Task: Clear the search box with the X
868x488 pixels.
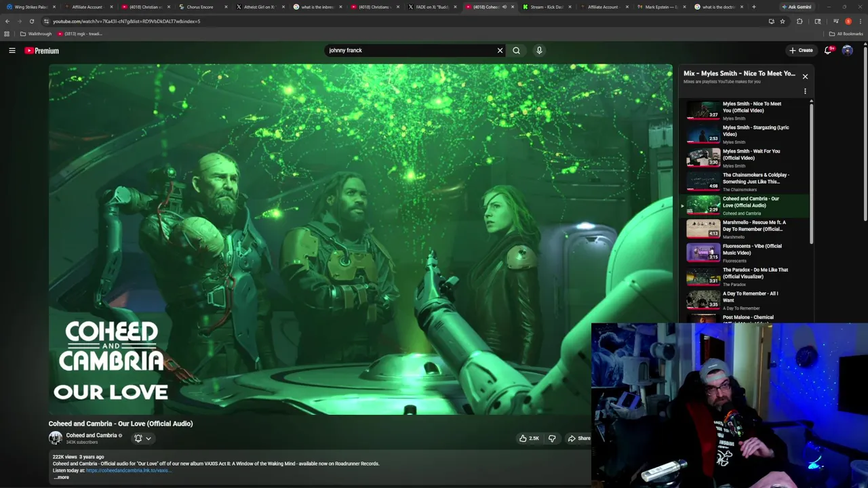Action: [x=500, y=50]
